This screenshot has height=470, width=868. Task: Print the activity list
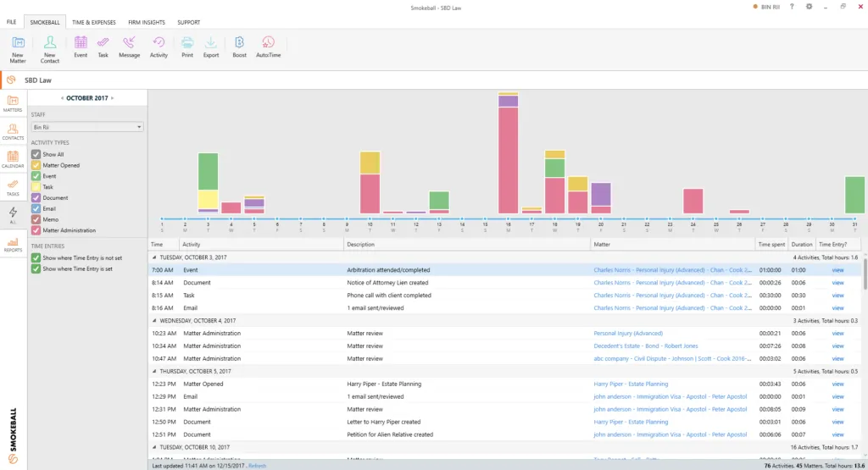coord(187,47)
